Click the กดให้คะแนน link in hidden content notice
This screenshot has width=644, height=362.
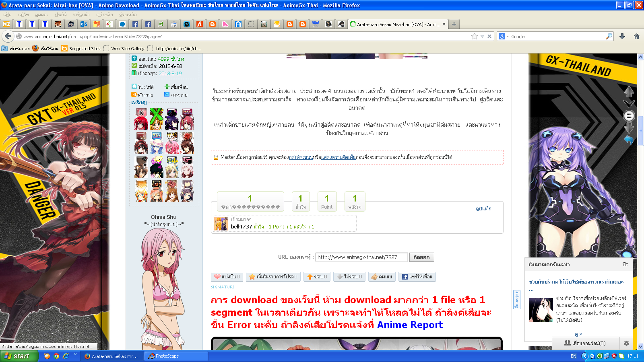coord(301,157)
